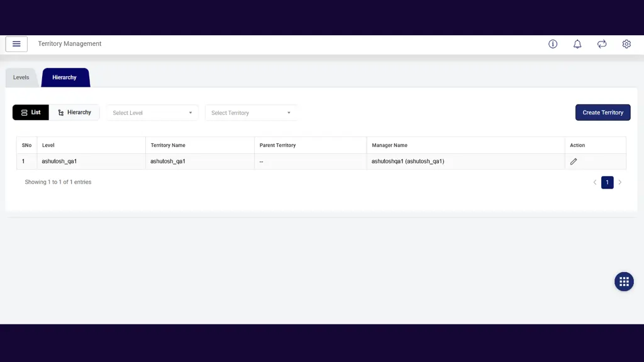Sort by Territory Name column header
Image resolution: width=644 pixels, height=362 pixels.
click(168, 145)
